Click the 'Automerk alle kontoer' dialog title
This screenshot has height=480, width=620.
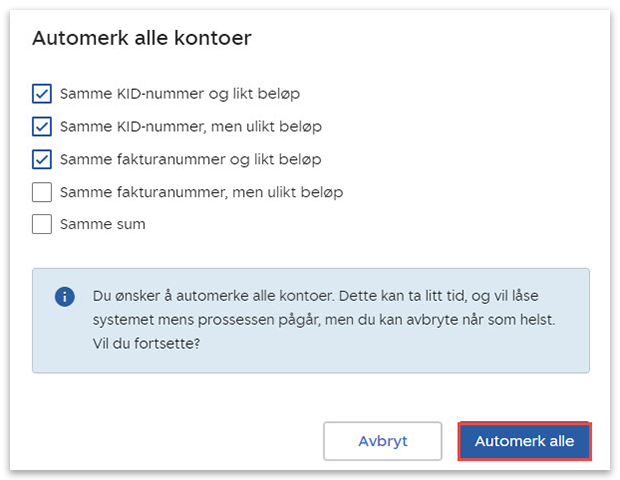click(x=141, y=39)
